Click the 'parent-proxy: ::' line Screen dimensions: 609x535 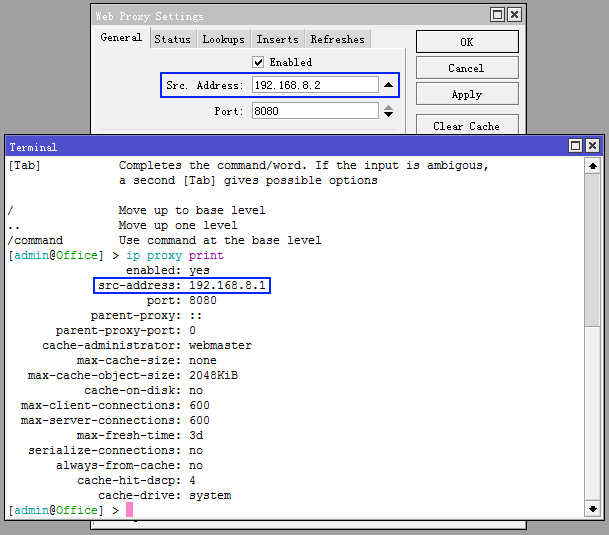tap(147, 315)
